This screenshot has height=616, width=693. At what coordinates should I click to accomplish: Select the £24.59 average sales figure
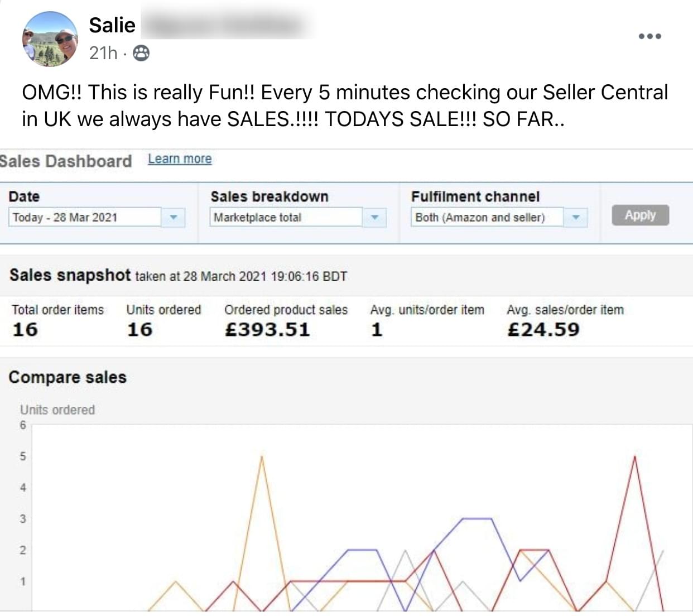point(543,329)
